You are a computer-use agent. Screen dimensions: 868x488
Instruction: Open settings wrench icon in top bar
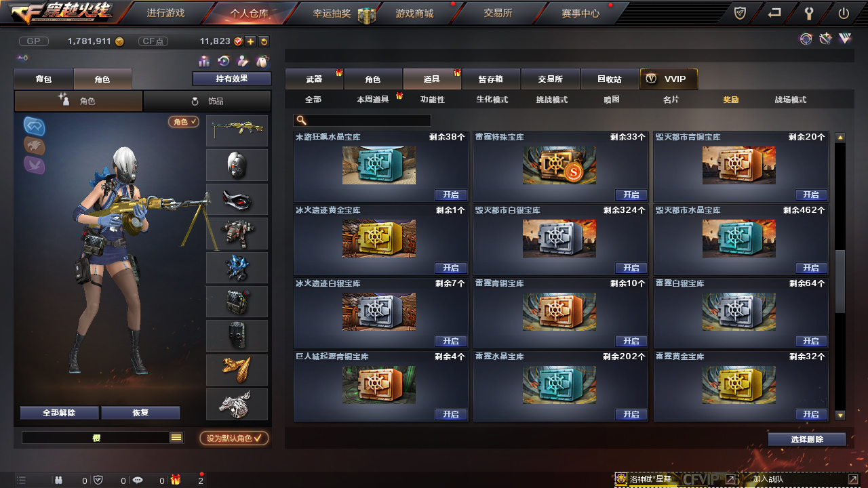[x=809, y=13]
